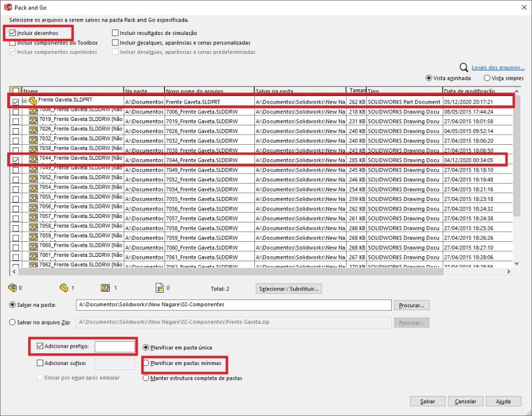Screen dimensions: 532x416
Task: Click new filename cell 7060_Frente Gaveta.SLDDRW
Action: point(209,247)
